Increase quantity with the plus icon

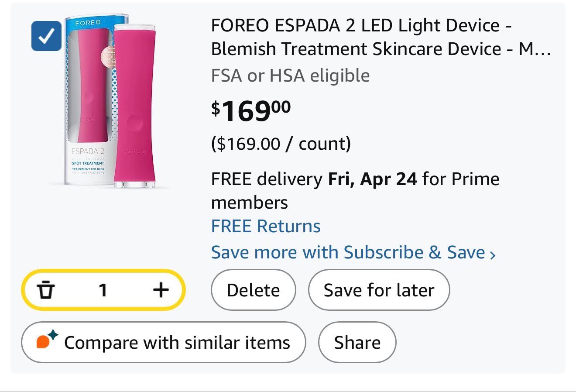click(x=161, y=290)
